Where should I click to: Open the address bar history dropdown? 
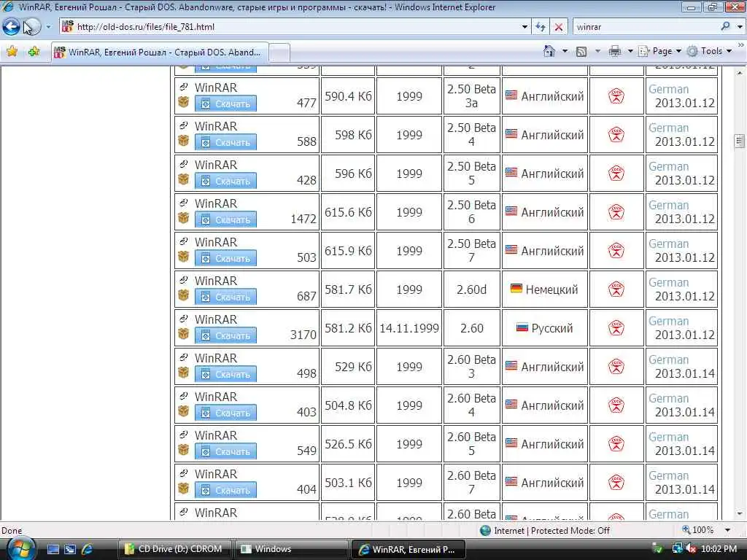525,27
